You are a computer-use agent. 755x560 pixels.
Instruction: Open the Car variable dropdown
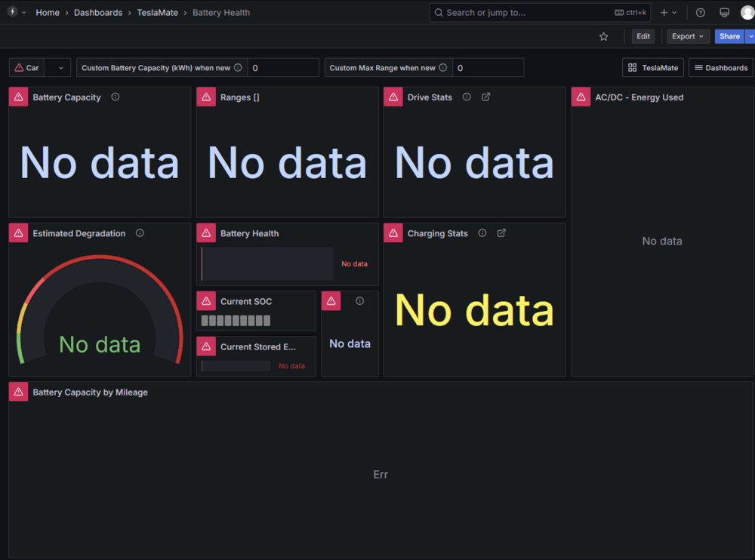[x=58, y=68]
